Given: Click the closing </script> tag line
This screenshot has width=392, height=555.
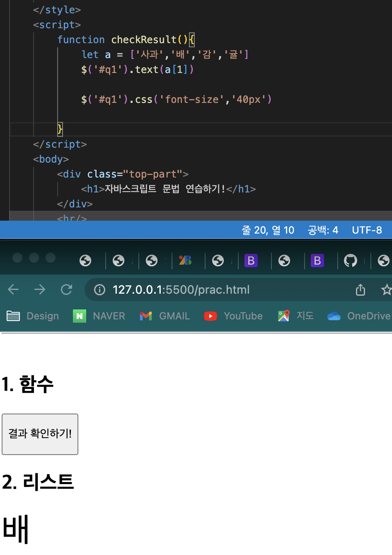Looking at the screenshot, I should tap(60, 144).
